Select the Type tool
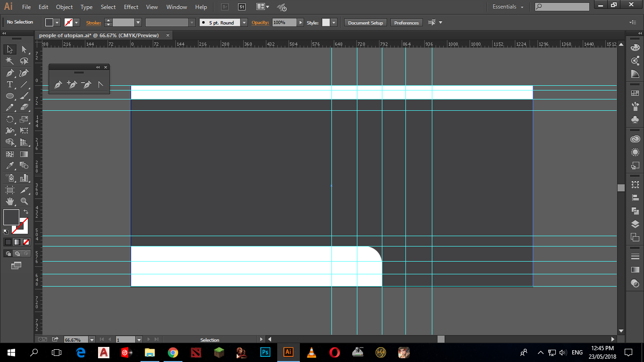Image resolution: width=644 pixels, height=362 pixels. [x=9, y=84]
